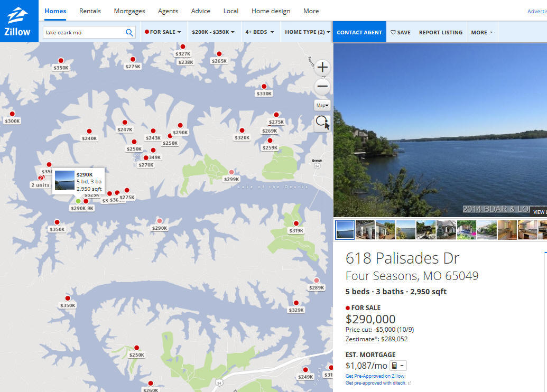The image size is (547, 392).
Task: Open the 4+ Beds dropdown
Action: pos(259,32)
